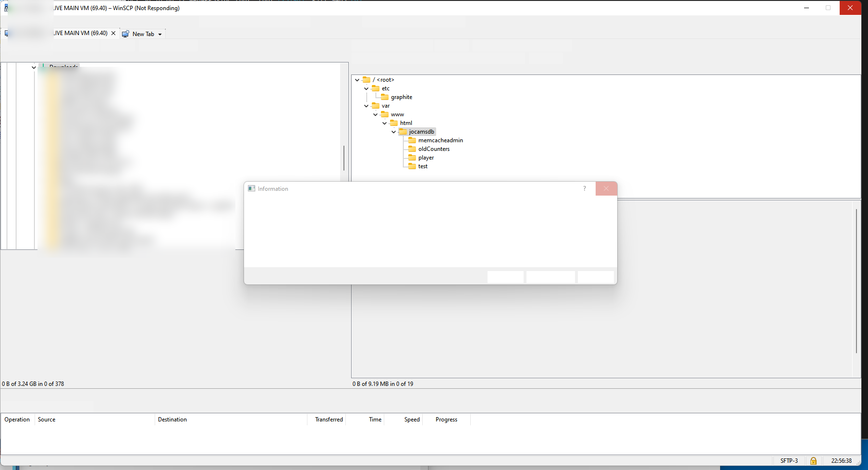Select the player folder icon in tree
Viewport: 868px width, 470px height.
pos(412,158)
